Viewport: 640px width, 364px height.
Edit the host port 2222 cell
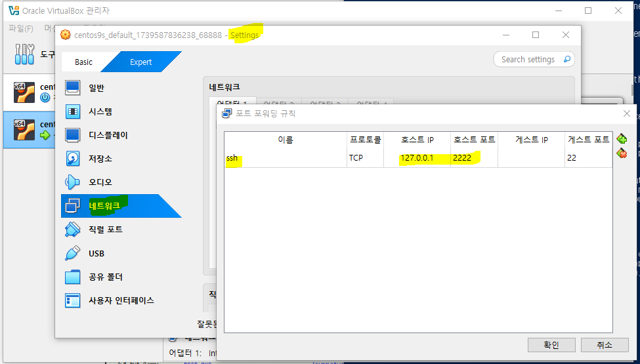[x=475, y=158]
